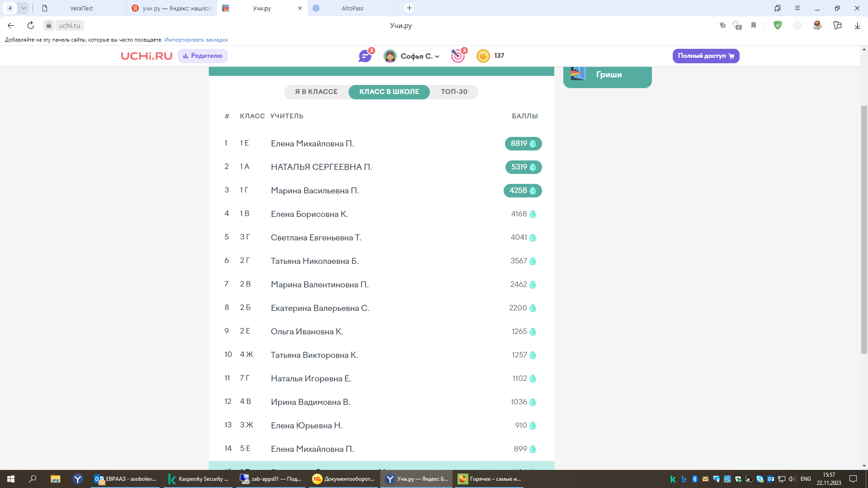Switch to the Я В КЛАССЕ tab
Viewport: 868px width, 488px height.
[316, 92]
